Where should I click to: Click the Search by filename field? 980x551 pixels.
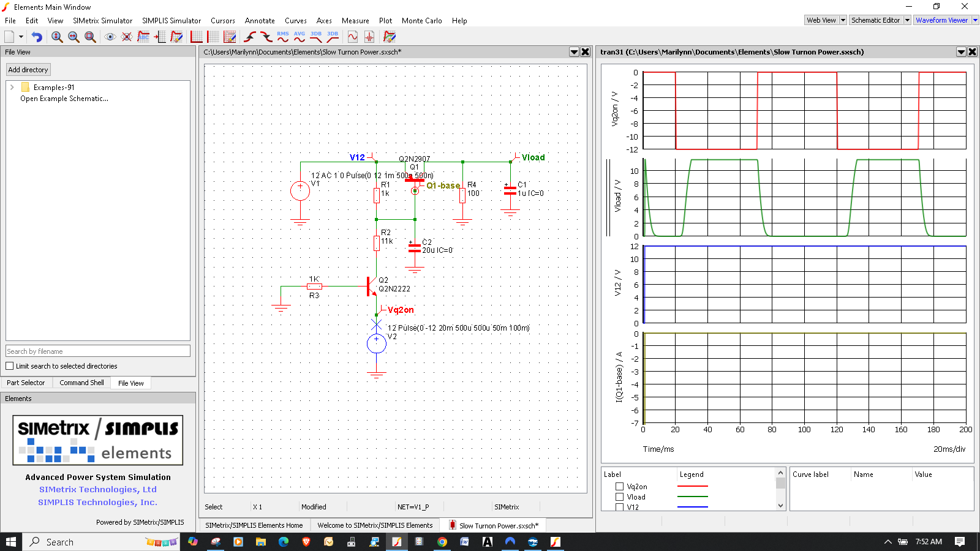(x=98, y=351)
